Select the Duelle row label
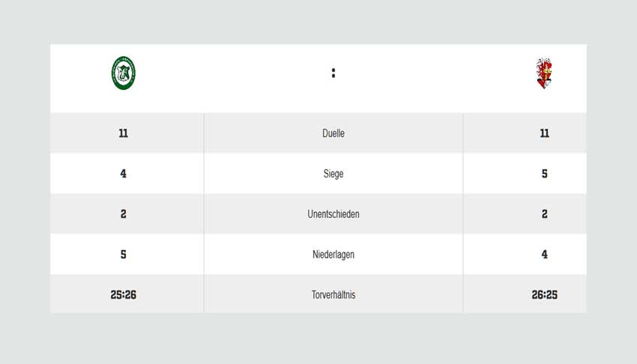Image resolution: width=637 pixels, height=364 pixels. pyautogui.click(x=333, y=133)
